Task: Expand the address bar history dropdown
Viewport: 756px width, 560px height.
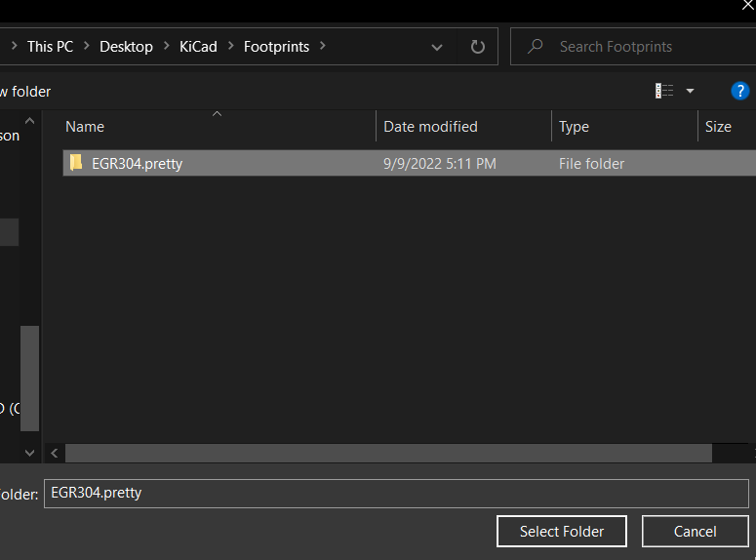Action: tap(437, 47)
